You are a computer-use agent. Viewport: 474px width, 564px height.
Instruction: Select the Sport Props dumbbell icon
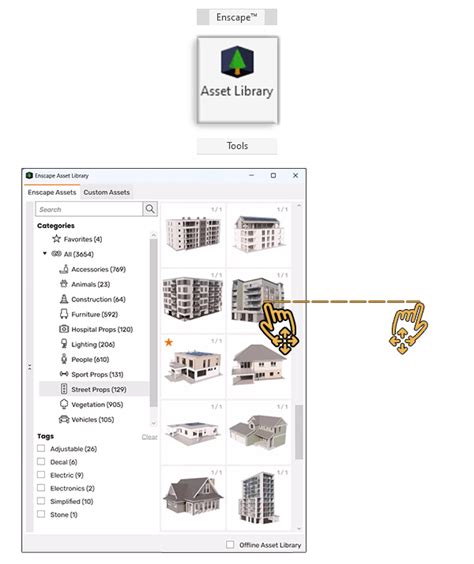pyautogui.click(x=64, y=374)
